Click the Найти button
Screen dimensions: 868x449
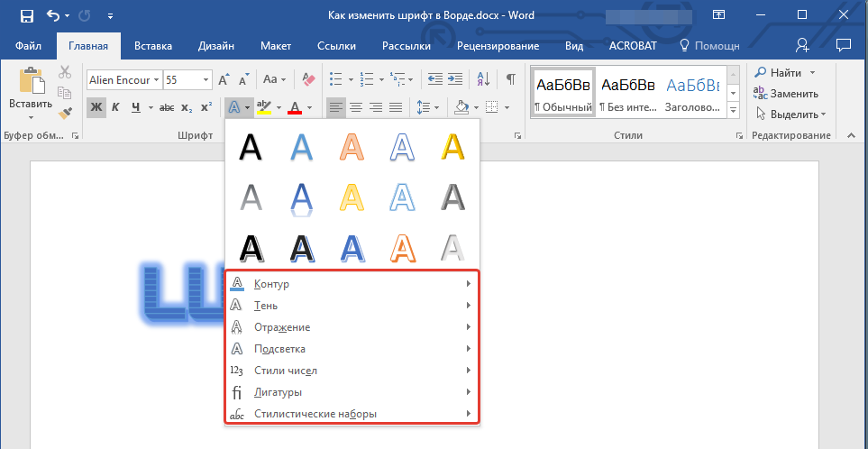[785, 72]
